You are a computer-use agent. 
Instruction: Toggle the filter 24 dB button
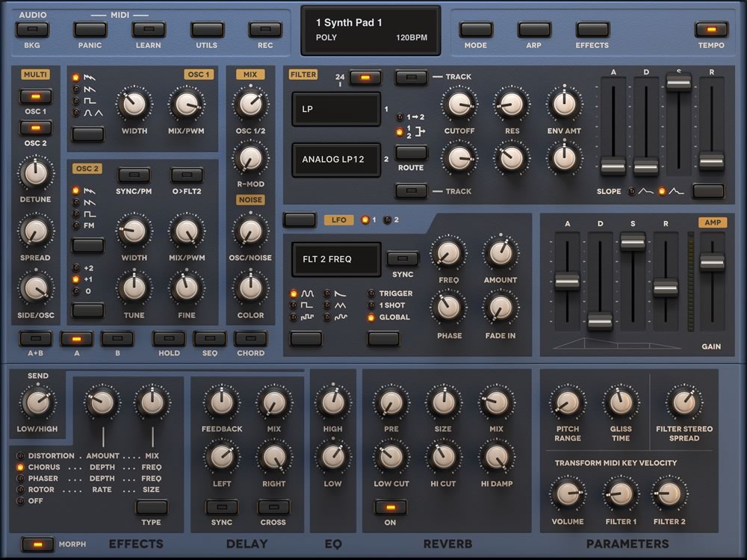pyautogui.click(x=365, y=77)
